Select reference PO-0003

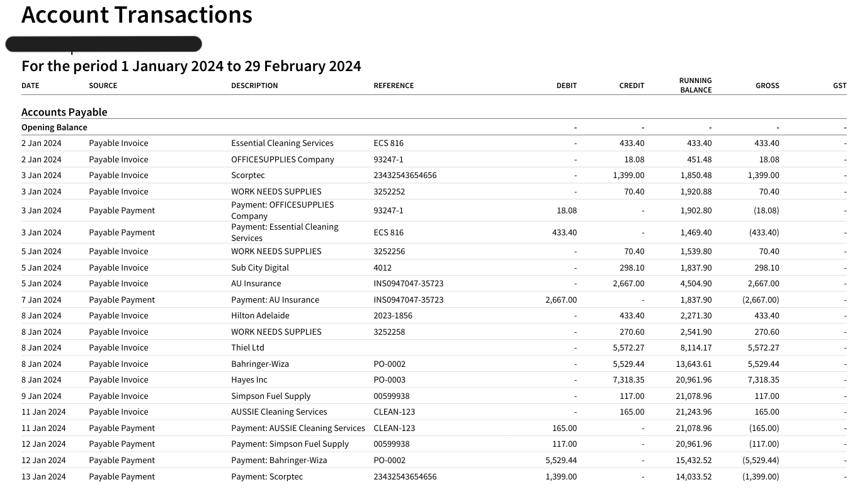(x=390, y=380)
